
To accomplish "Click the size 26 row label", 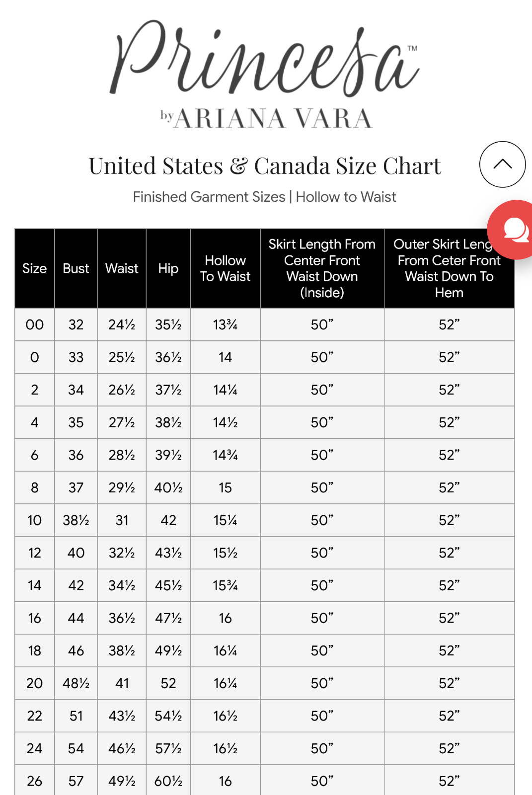I will 35,781.
